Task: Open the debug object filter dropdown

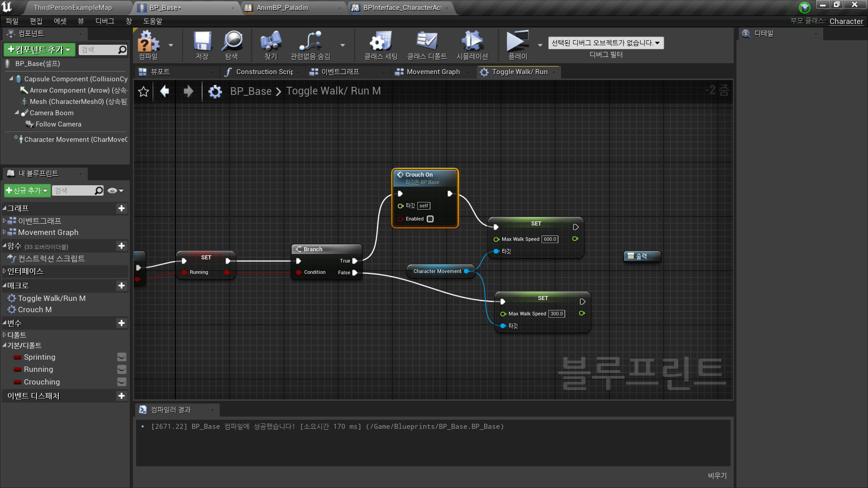Action: 606,43
